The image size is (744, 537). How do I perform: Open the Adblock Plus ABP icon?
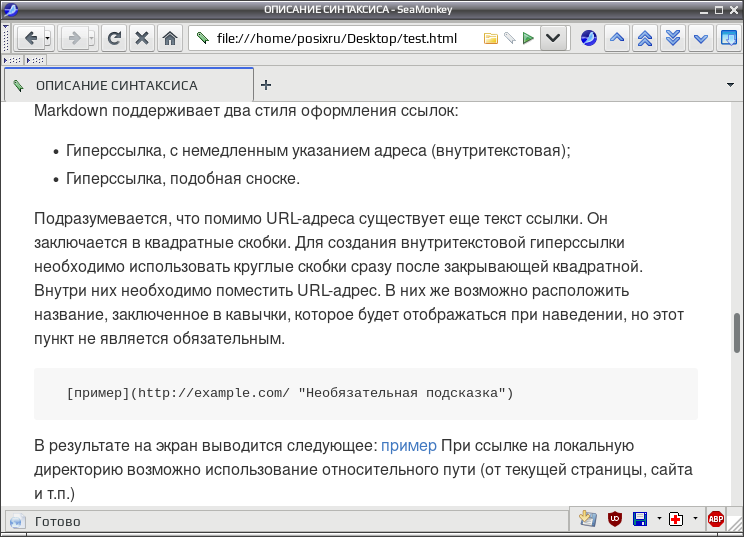coord(716,519)
